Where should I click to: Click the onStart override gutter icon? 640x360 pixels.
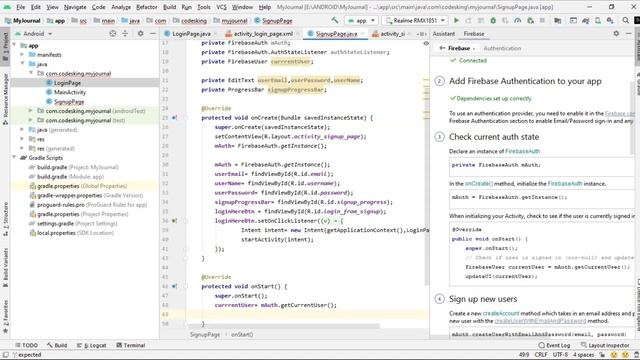[174, 286]
